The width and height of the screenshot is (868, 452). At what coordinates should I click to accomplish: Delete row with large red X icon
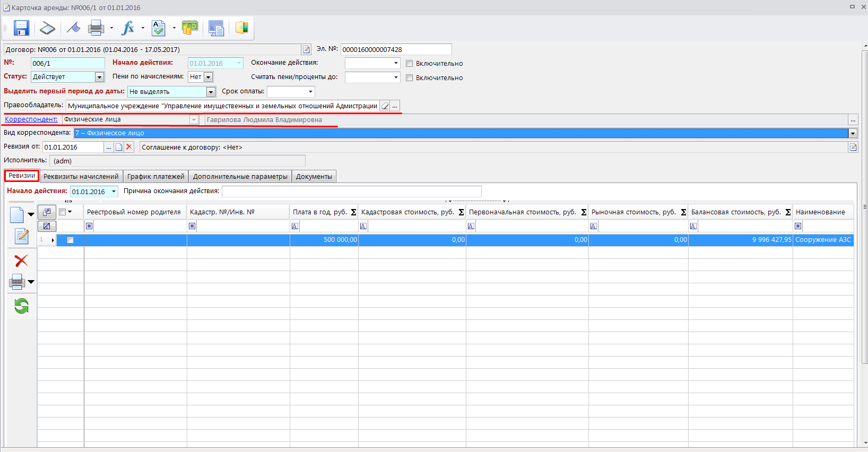coord(21,260)
